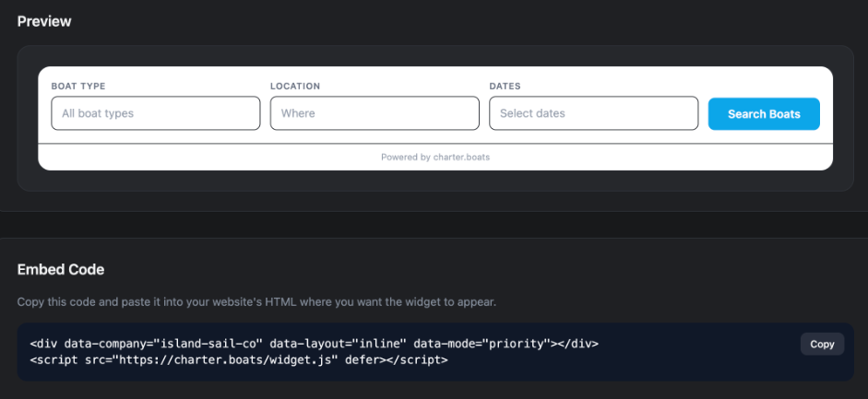Open the All boat types dropdown
This screenshot has height=399, width=868.
point(156,113)
